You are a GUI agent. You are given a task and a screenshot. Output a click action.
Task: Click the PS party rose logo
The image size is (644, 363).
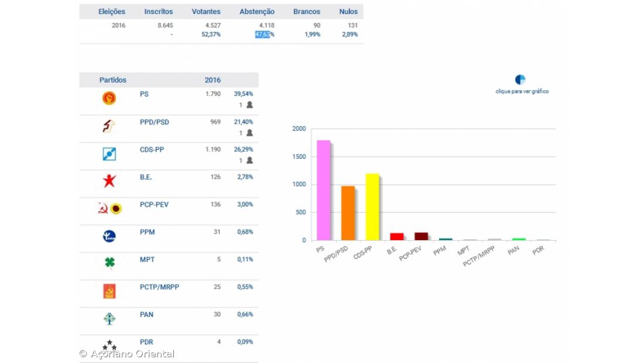pos(109,98)
